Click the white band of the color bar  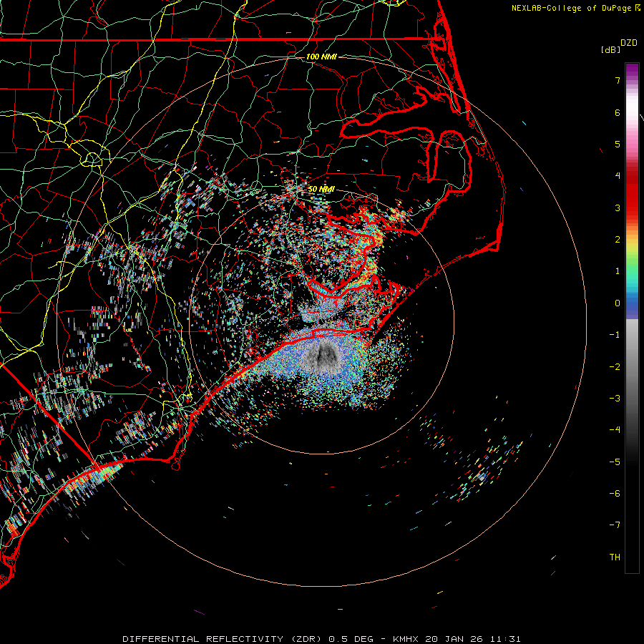(632, 107)
